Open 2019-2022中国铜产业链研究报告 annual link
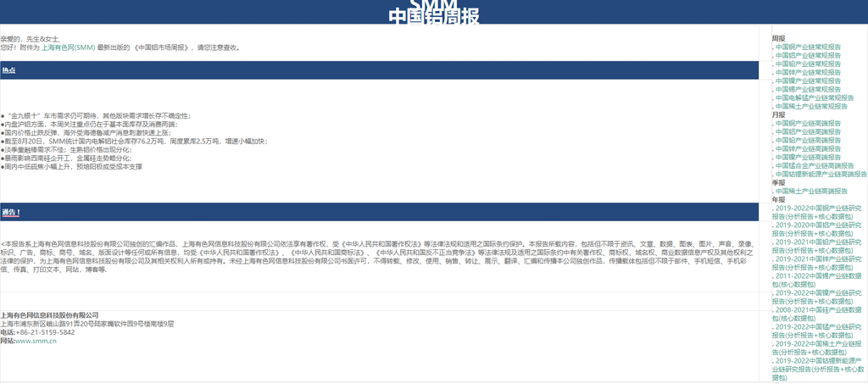The height and width of the screenshot is (384, 868). (x=817, y=213)
